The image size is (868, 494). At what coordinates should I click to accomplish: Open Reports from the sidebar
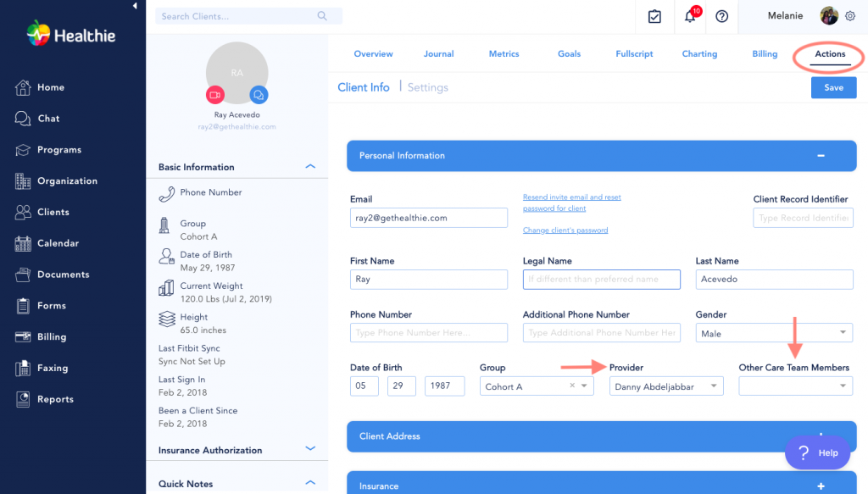click(24, 398)
